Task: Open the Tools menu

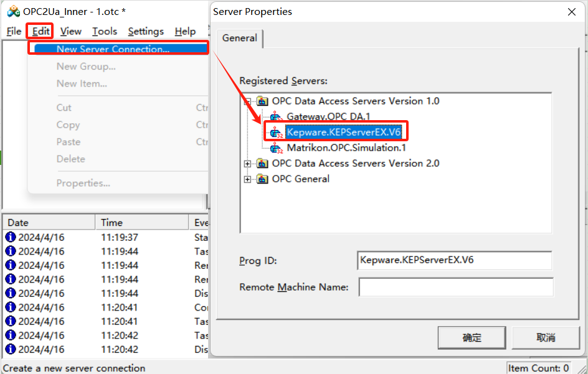Action: pyautogui.click(x=105, y=32)
